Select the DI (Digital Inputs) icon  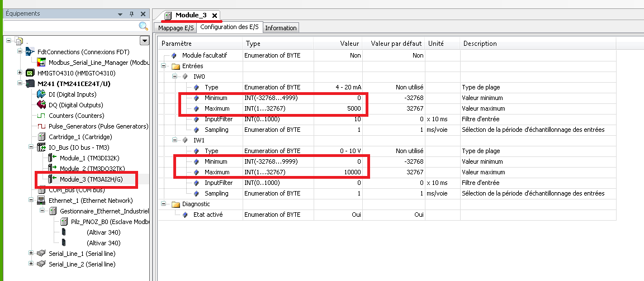(x=41, y=94)
